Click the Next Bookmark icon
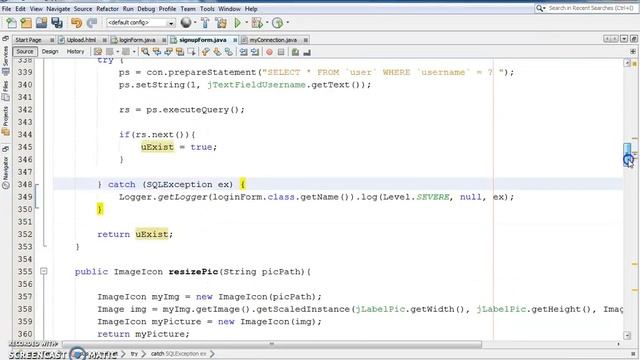 click(217, 52)
